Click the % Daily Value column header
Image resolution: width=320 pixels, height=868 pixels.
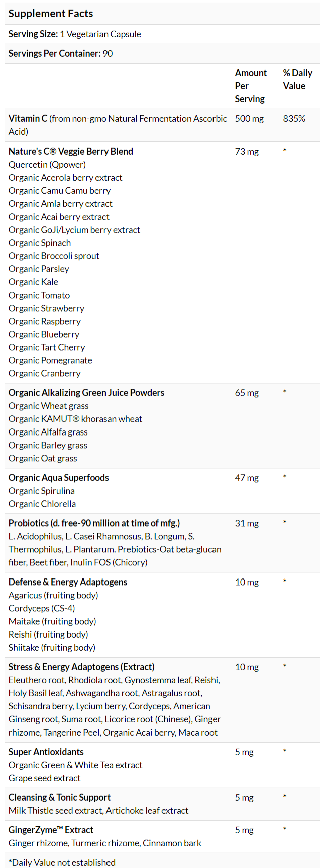(x=297, y=79)
